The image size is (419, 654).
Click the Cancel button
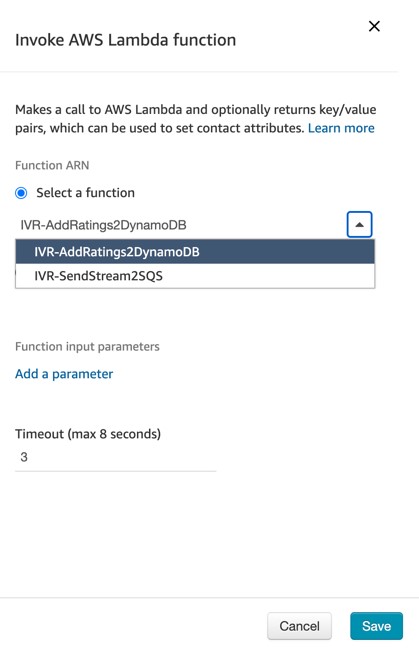coord(299,626)
